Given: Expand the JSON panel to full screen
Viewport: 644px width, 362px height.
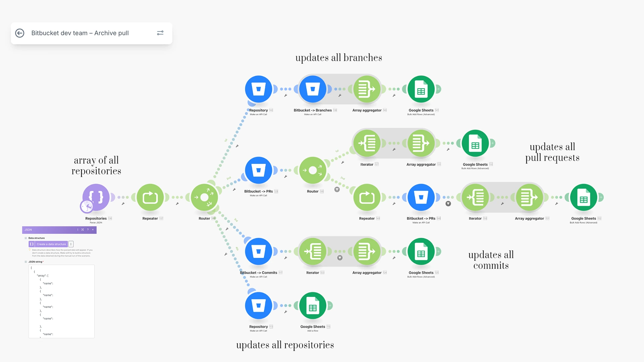Looking at the screenshot, I should coord(83,230).
